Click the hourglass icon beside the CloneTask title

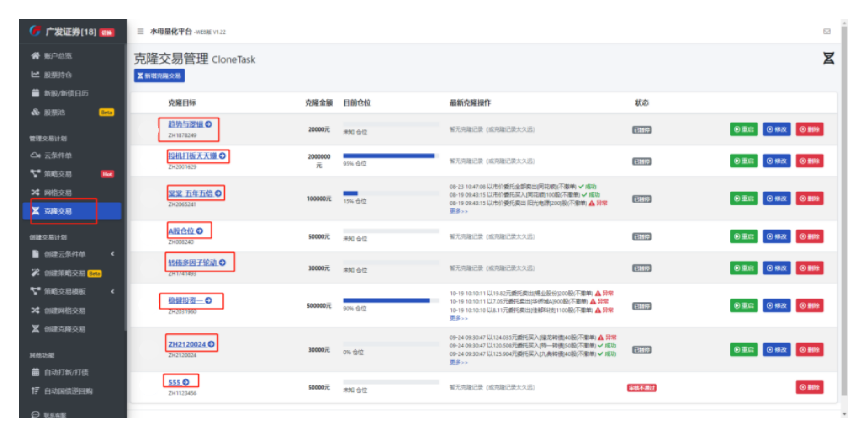pos(828,59)
